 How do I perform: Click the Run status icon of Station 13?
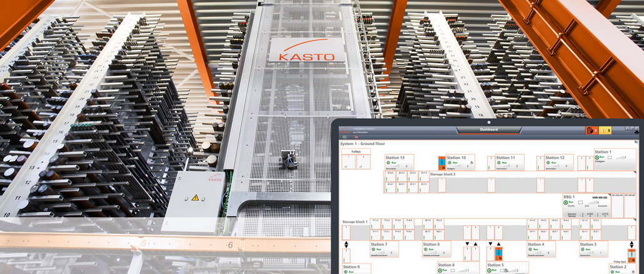coord(389,163)
